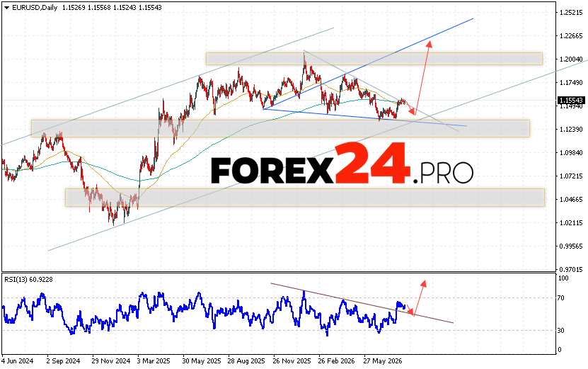Click price level 1.17490 on axis

[x=571, y=83]
